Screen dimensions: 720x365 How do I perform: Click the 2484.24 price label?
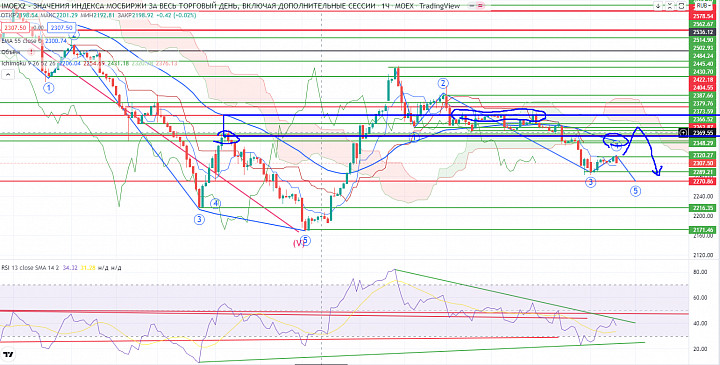pyautogui.click(x=704, y=56)
